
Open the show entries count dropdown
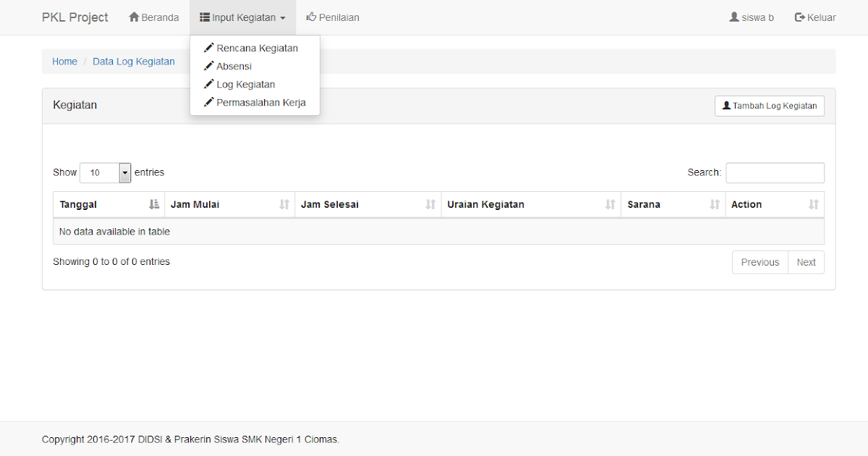coord(105,173)
